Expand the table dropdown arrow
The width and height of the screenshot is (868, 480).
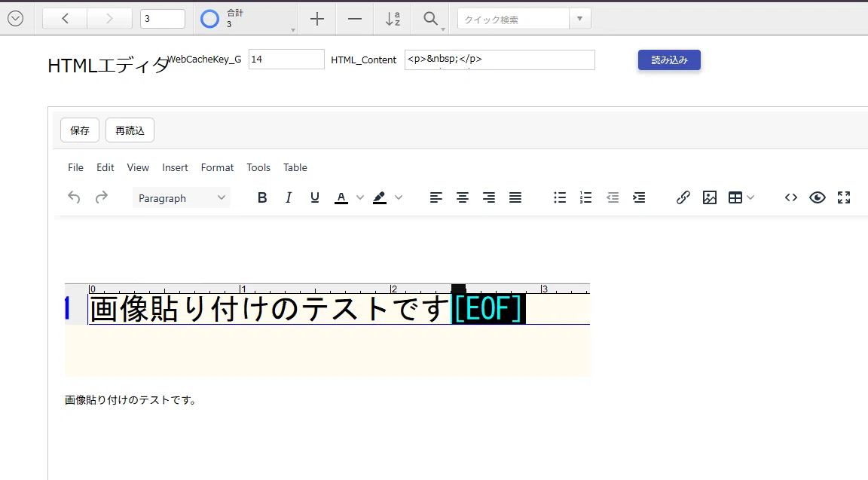pos(750,197)
